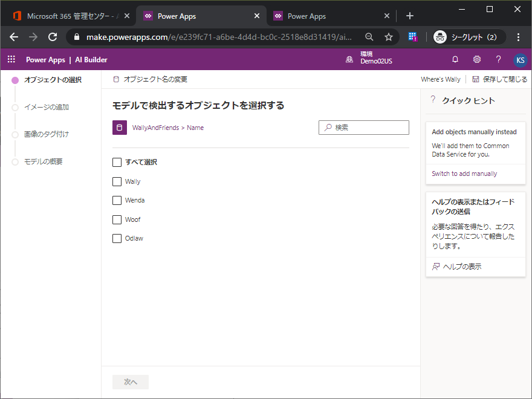This screenshot has height=399, width=532.
Task: Click the incognito シークレット (2) indicator
Action: tap(470, 37)
